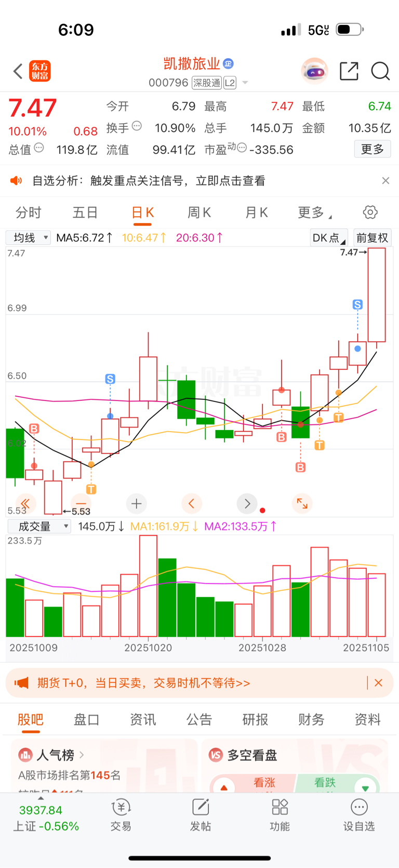Open the 自选分析 notification text
The width and height of the screenshot is (399, 868).
tap(149, 180)
